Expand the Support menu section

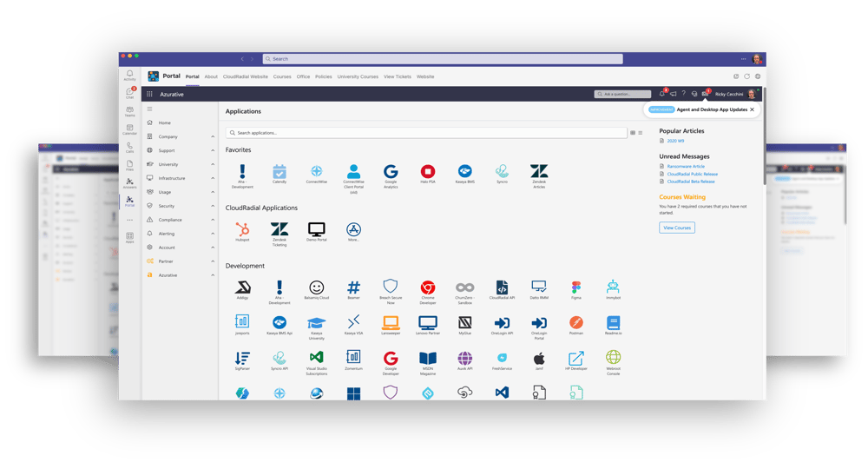coord(181,150)
